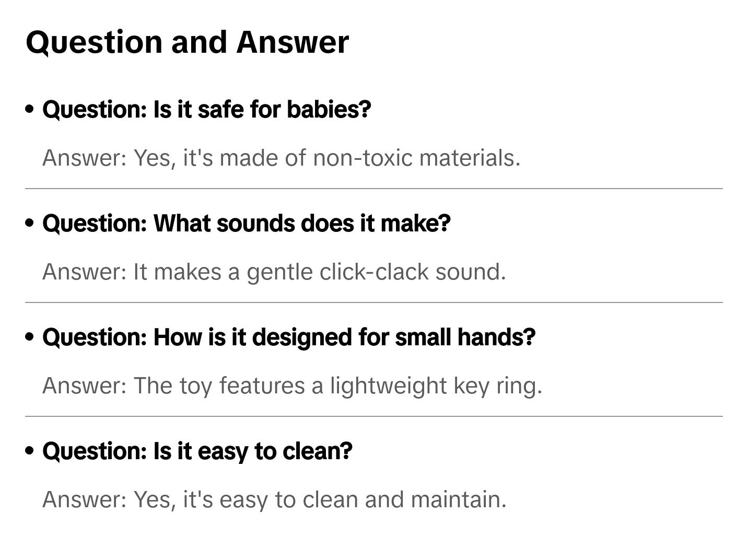
Task: Select the easy to clean and maintain answer
Action: (274, 499)
